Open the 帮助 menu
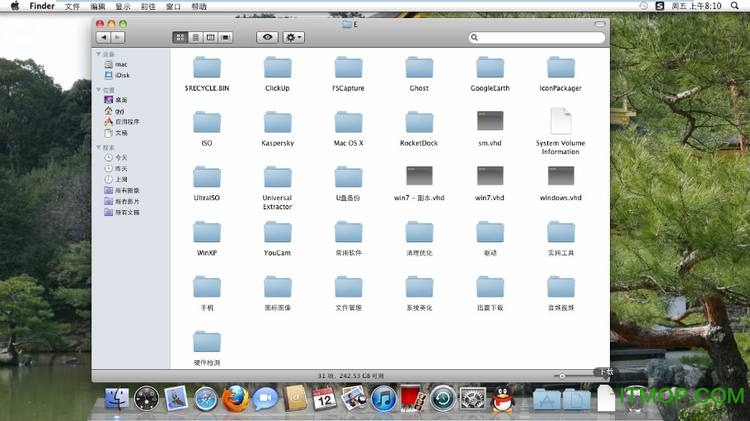Image resolution: width=750 pixels, height=421 pixels. pos(199,6)
